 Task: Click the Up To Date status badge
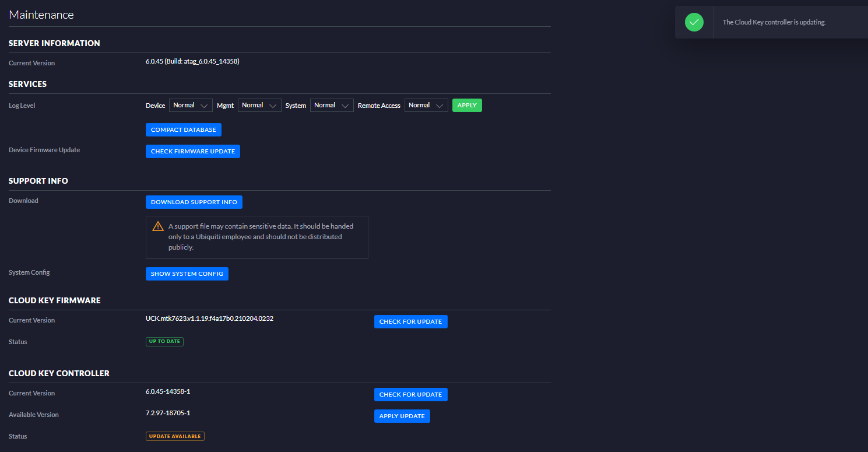(164, 342)
